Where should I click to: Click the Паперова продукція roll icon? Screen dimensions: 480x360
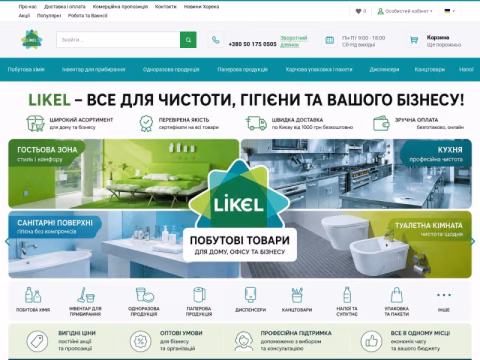[x=199, y=295]
